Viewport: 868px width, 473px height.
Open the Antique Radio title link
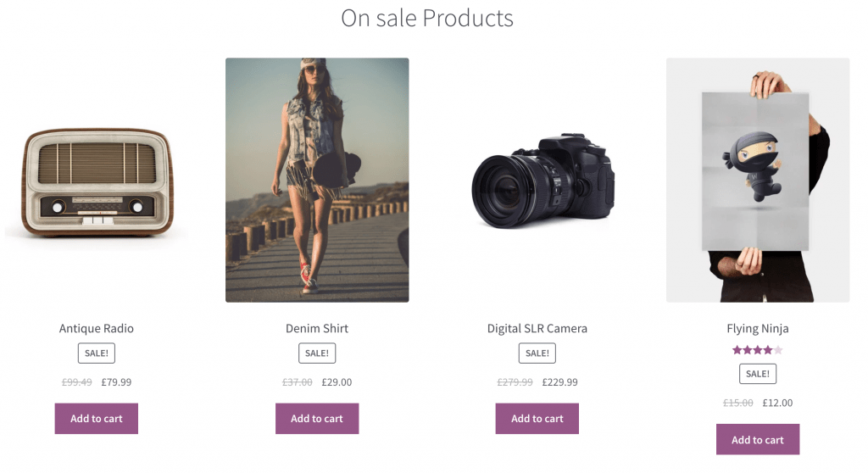pos(97,328)
